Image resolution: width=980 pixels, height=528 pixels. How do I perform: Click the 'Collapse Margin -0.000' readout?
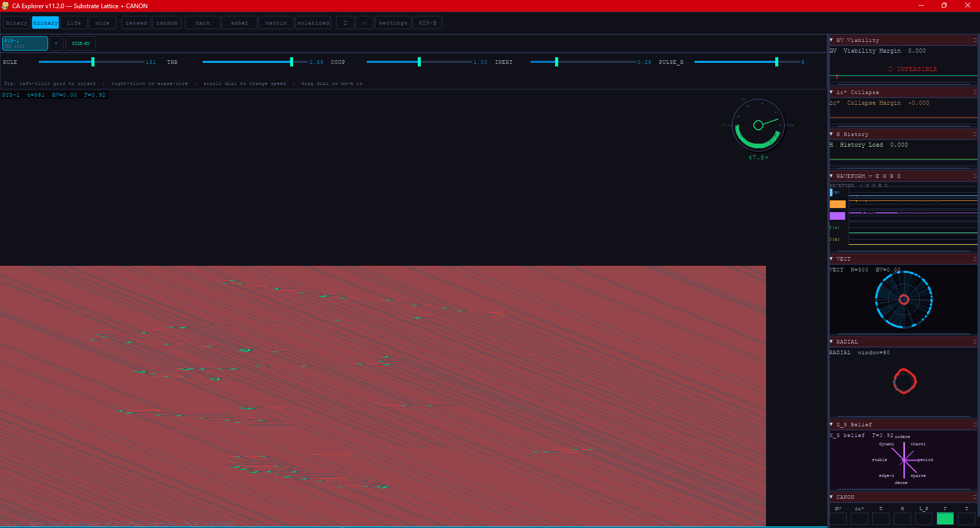tap(888, 103)
